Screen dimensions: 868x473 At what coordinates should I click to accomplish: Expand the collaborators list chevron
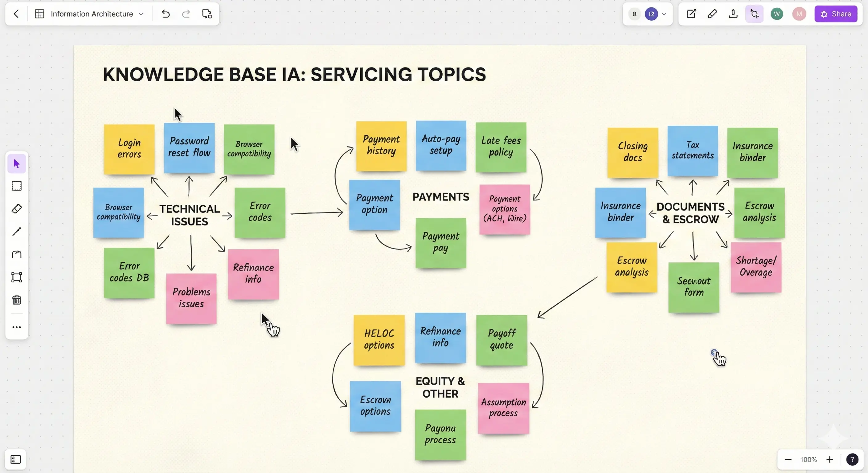coord(664,14)
